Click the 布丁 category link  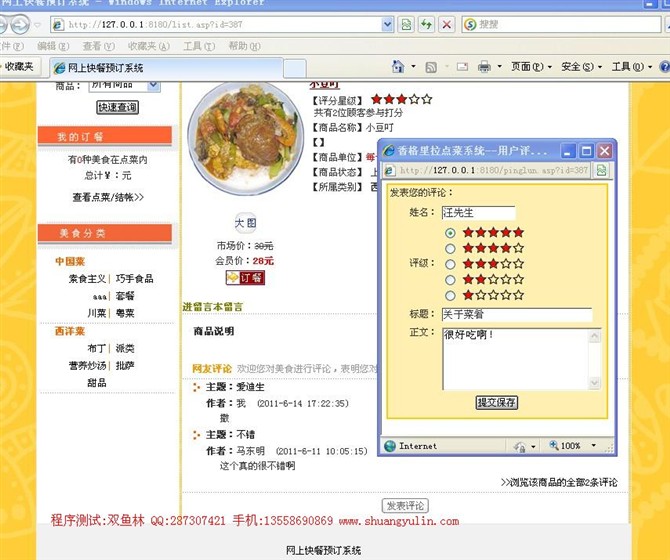pyautogui.click(x=97, y=348)
